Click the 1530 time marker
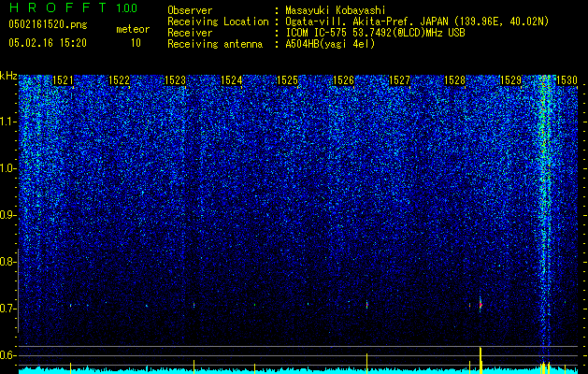 pos(566,80)
